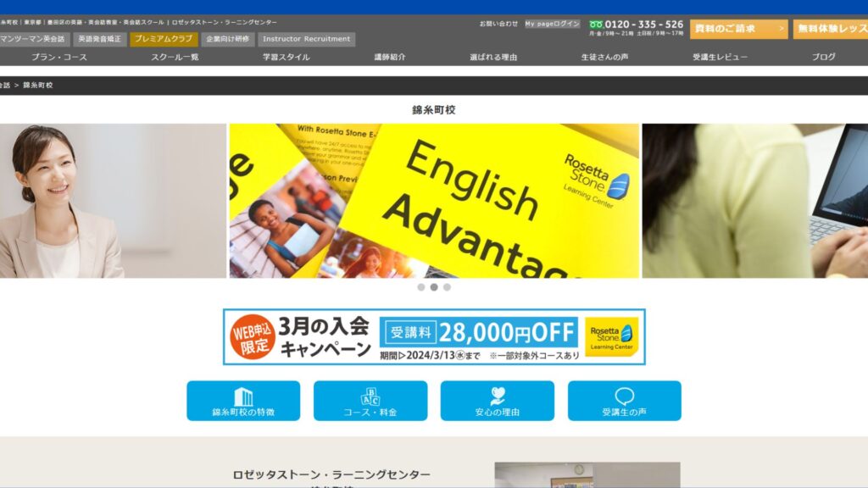Open the 講師紹介 menu item
The width and height of the screenshot is (868, 488).
click(390, 57)
